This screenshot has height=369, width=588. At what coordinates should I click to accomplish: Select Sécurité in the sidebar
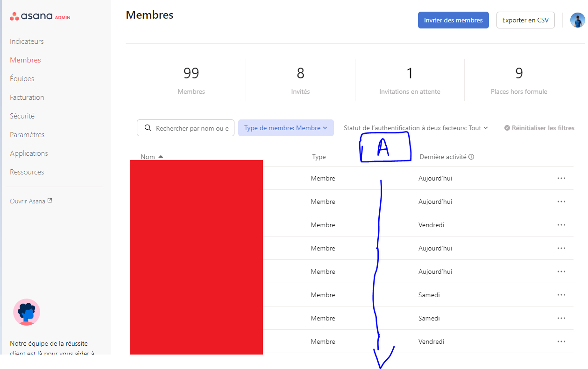click(x=22, y=116)
